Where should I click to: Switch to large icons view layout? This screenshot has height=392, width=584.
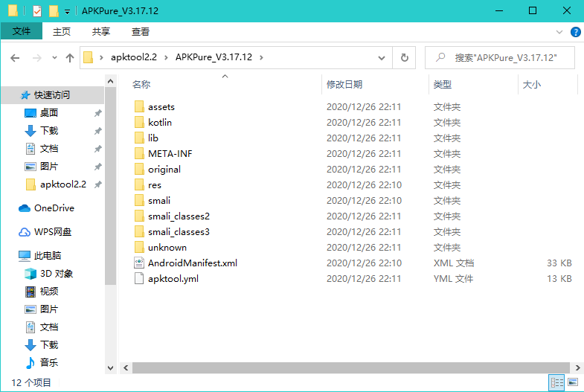click(x=573, y=382)
